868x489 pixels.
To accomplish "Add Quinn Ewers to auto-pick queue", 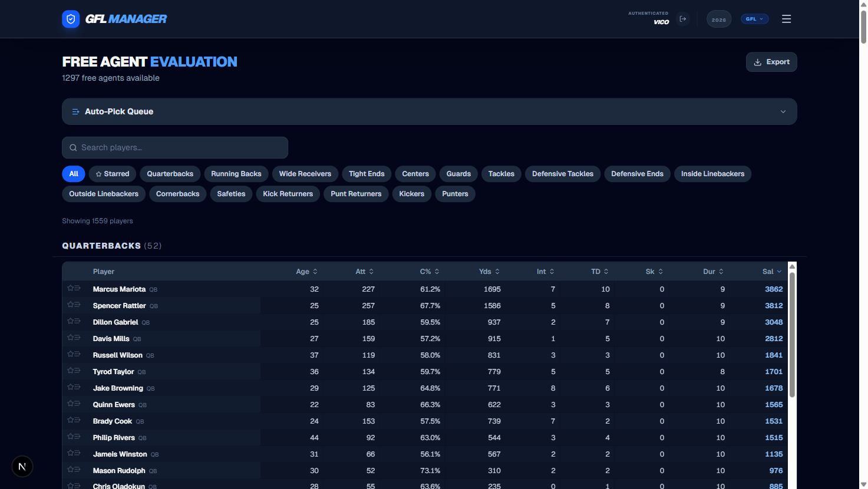I will 77,404.
